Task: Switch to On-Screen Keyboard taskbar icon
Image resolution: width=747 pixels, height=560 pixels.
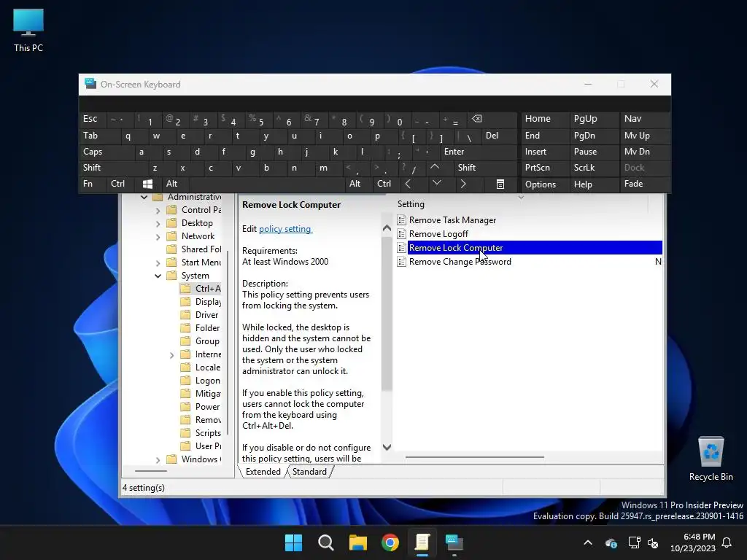Action: click(454, 542)
